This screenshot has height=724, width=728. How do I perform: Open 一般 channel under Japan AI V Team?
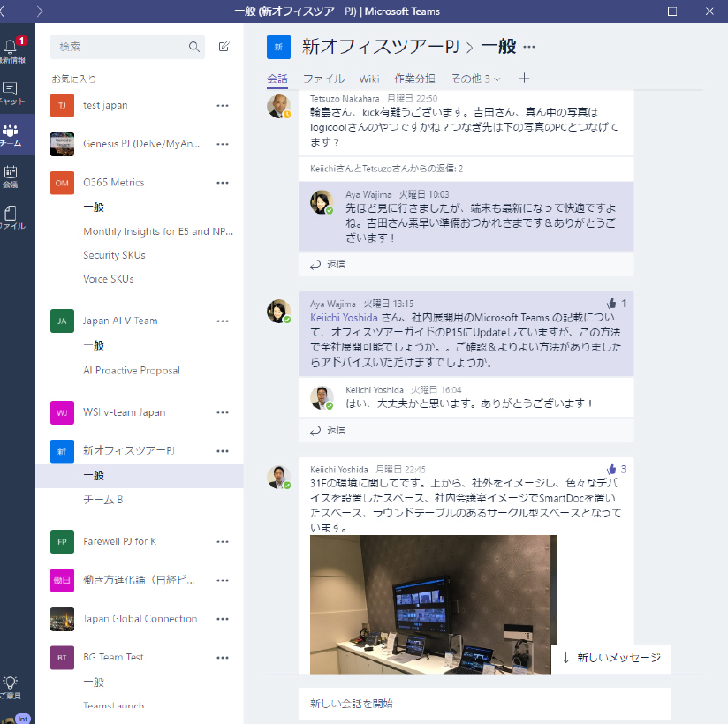pyautogui.click(x=94, y=345)
